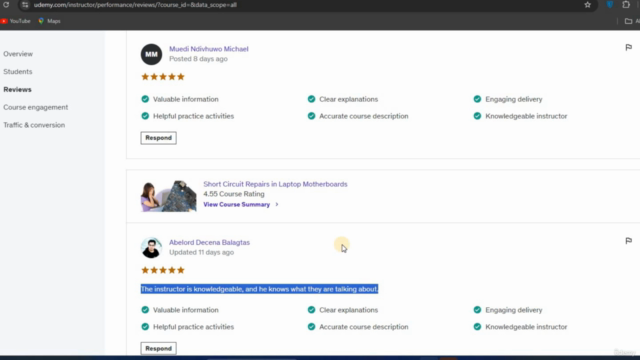The height and width of the screenshot is (360, 640).
Task: Click 'Updated 11 days ago' text
Action: click(202, 252)
